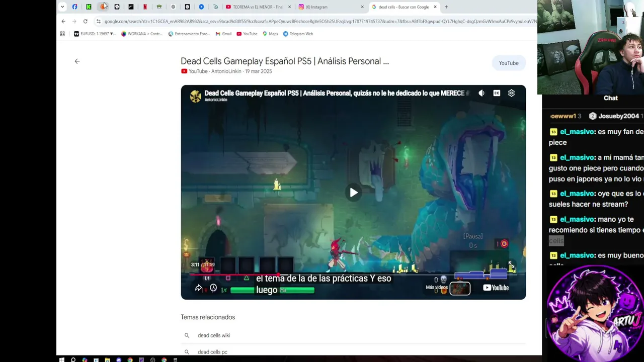
Task: Mute the video player audio
Action: 481,93
